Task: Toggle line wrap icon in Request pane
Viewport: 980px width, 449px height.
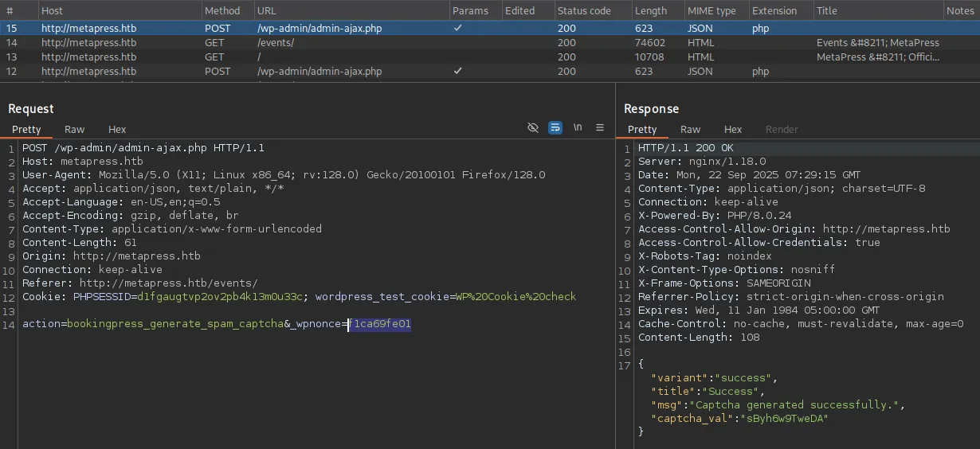Action: [555, 128]
